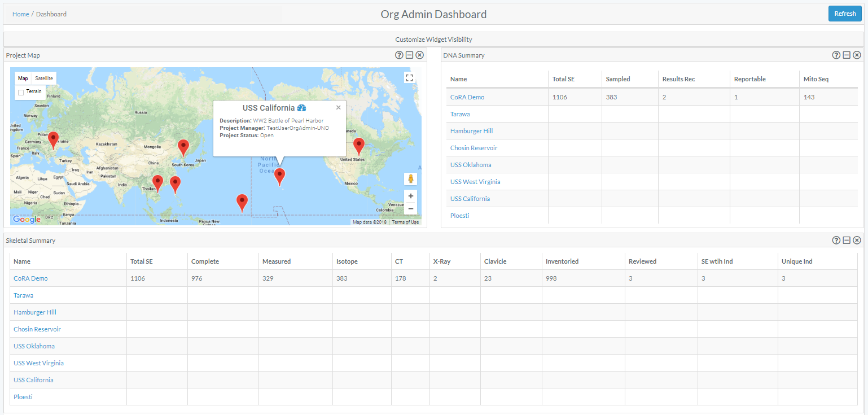Open Ploesti in DNA Summary
Screen dimensions: 868x415
tap(459, 216)
